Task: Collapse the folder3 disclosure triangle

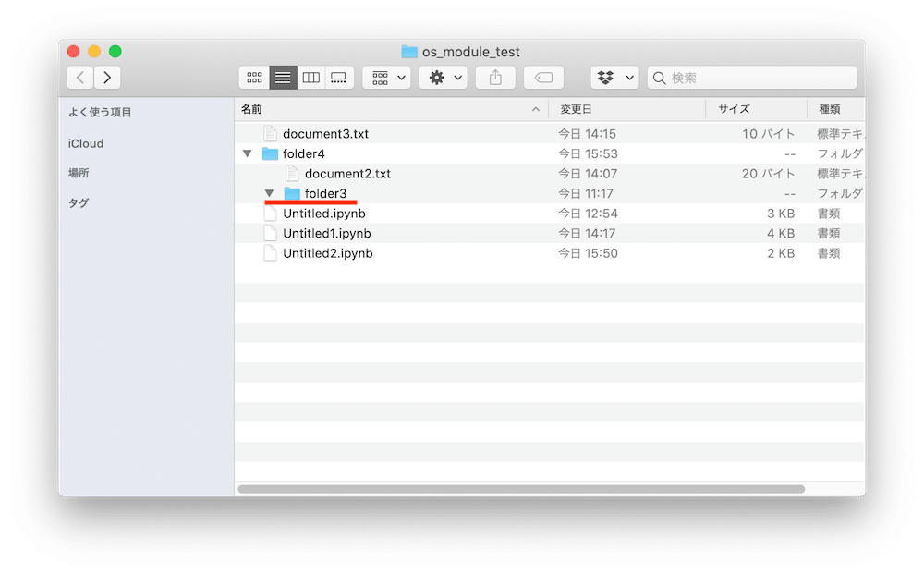Action: tap(269, 193)
